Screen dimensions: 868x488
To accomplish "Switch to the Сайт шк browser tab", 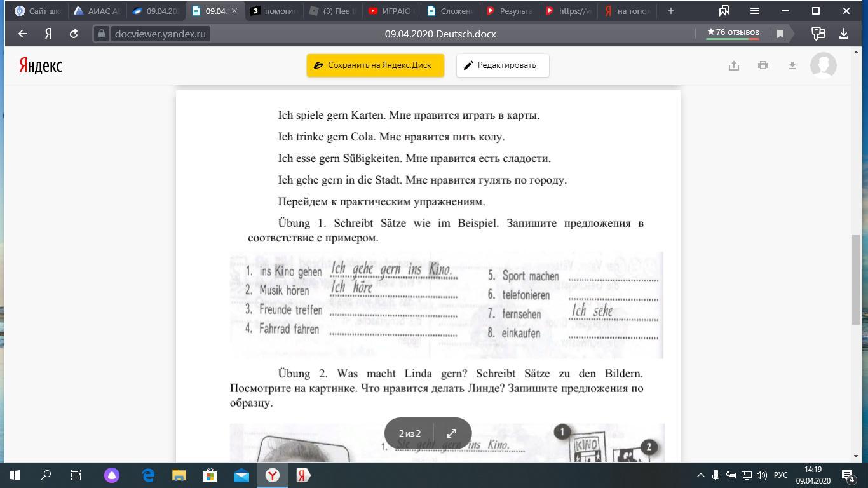I will coord(38,11).
